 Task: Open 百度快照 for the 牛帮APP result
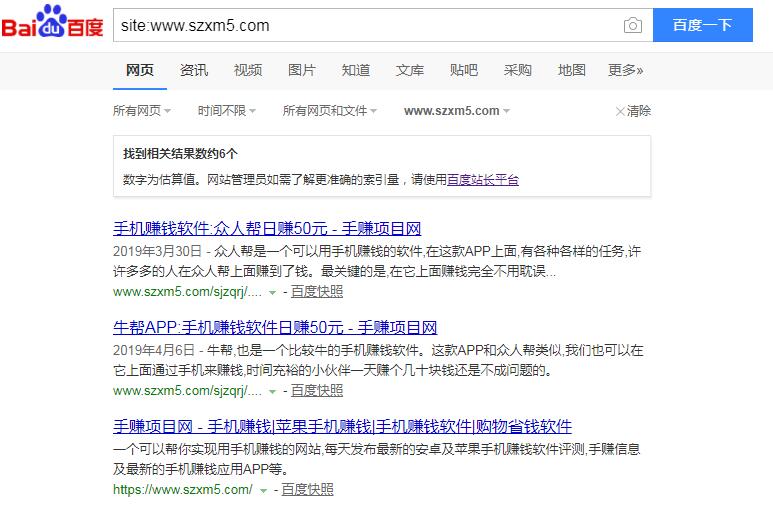click(x=316, y=391)
